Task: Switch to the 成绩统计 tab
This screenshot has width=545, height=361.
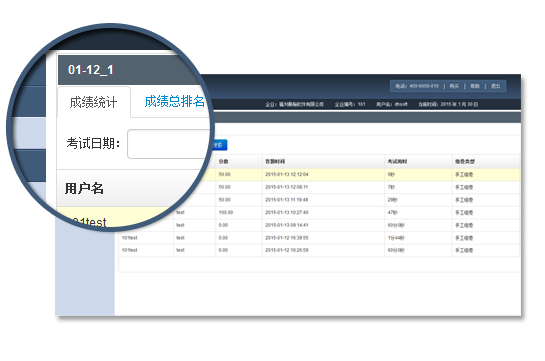Action: pos(93,102)
